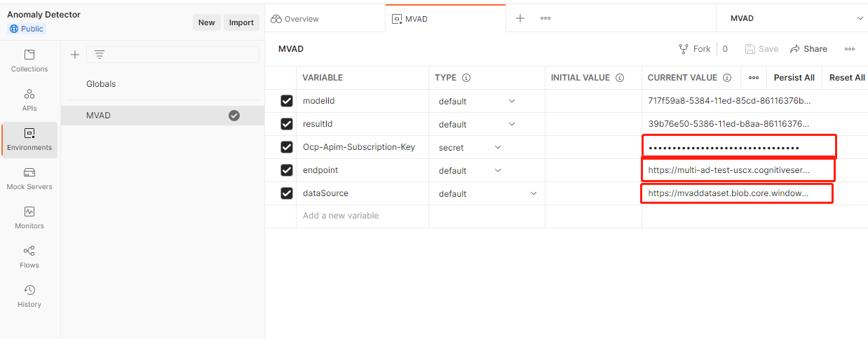Click the info icon beside TYPE header

[466, 78]
